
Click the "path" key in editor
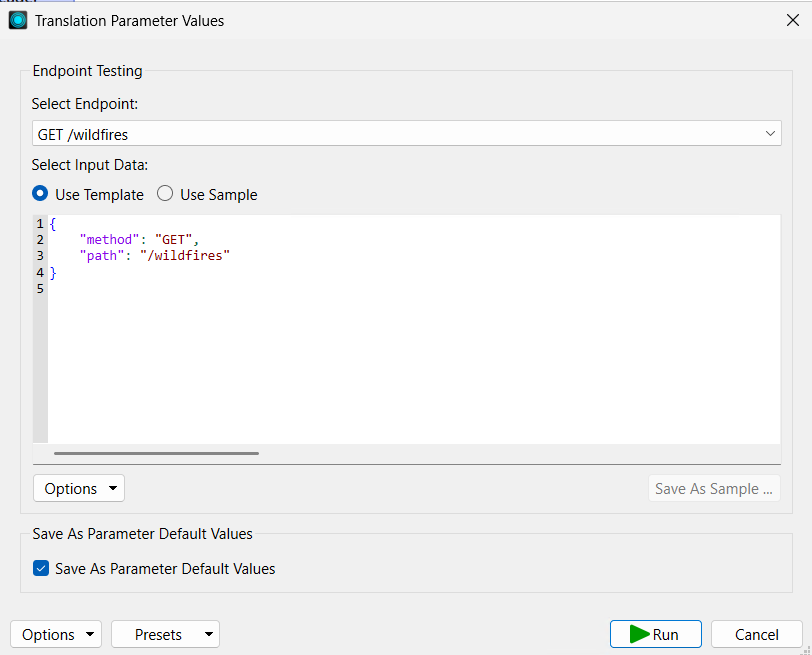102,256
